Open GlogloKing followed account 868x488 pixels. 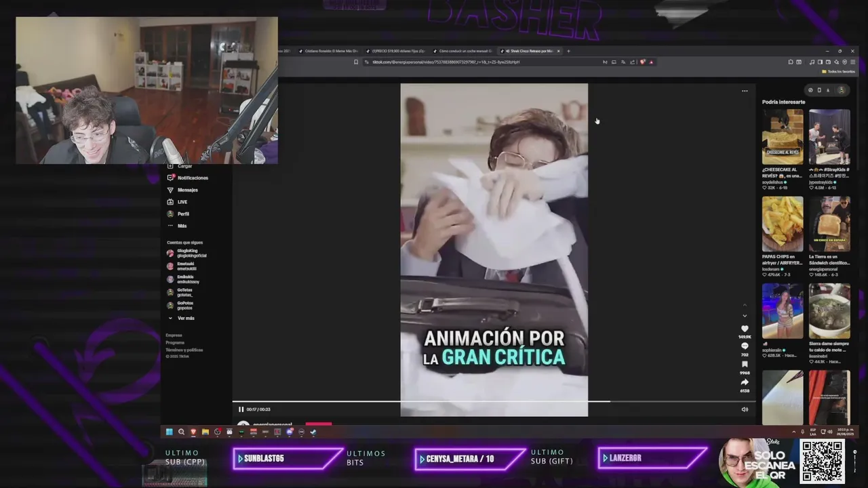tap(187, 253)
